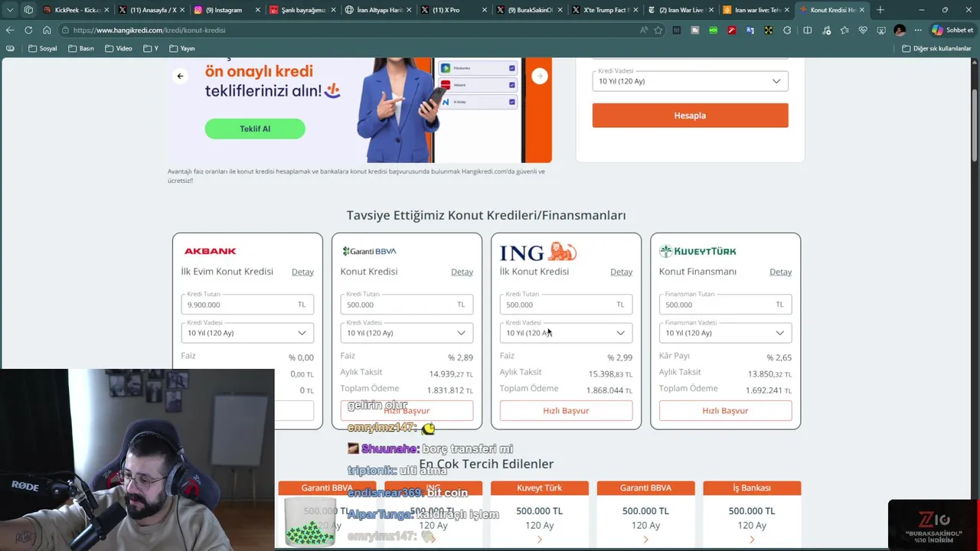Click the green extension icon in toolbar

pyautogui.click(x=714, y=30)
